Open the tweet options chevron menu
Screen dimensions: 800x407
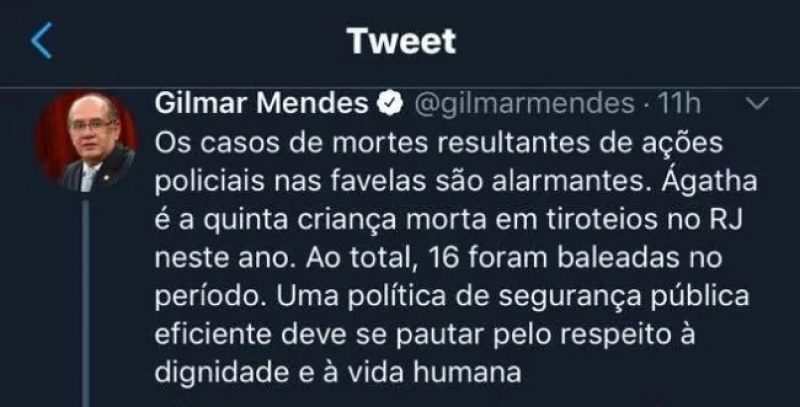tap(757, 103)
